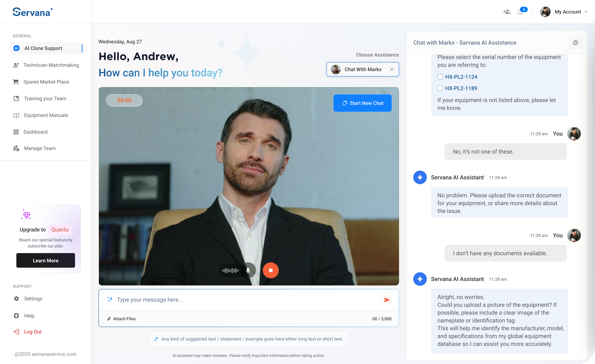Click the Learn More upgrade button
This screenshot has height=364, width=595.
46,260
